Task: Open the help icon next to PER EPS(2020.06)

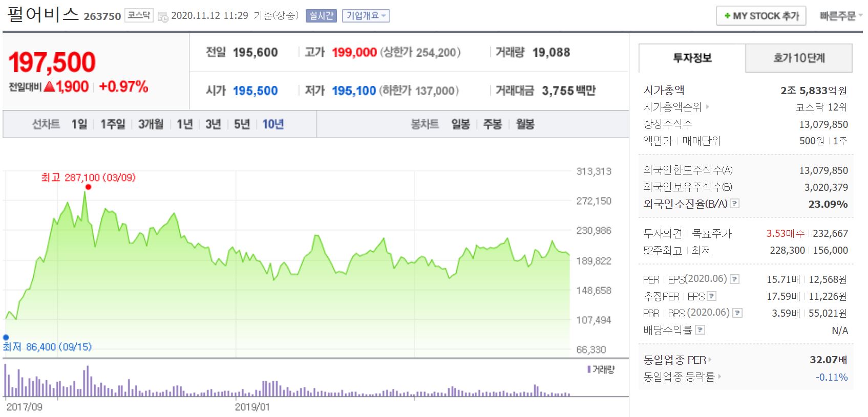Action: coord(734,279)
